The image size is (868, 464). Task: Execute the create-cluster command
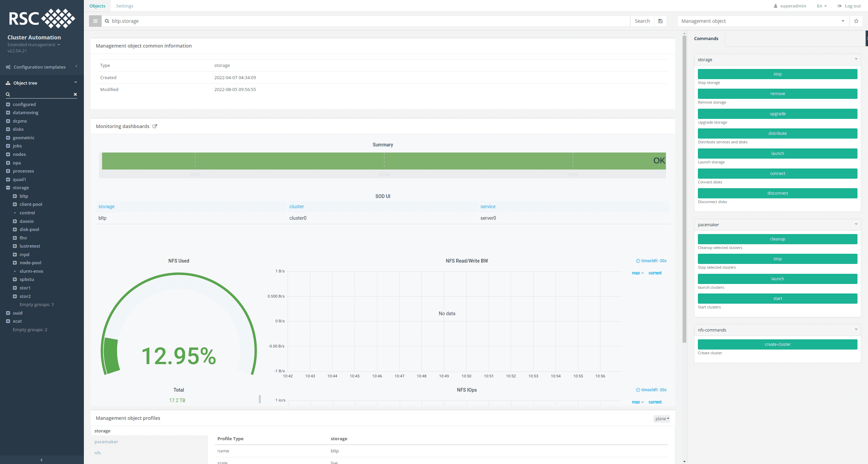click(x=777, y=344)
